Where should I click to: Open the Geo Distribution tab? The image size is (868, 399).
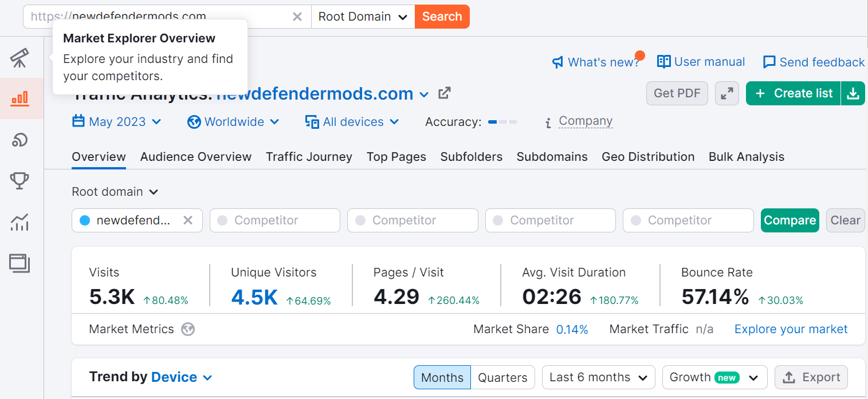coord(648,157)
